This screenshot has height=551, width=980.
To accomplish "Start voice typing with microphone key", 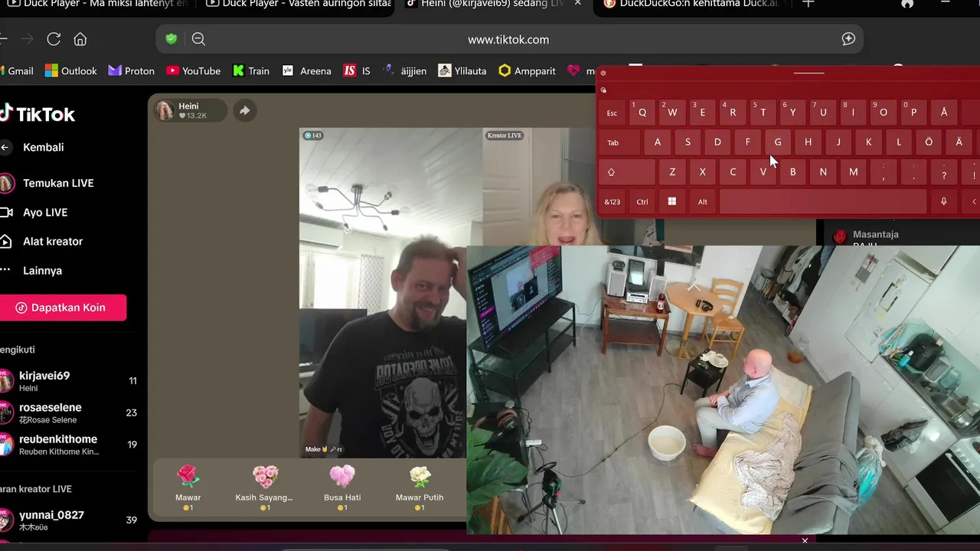I will pyautogui.click(x=944, y=202).
